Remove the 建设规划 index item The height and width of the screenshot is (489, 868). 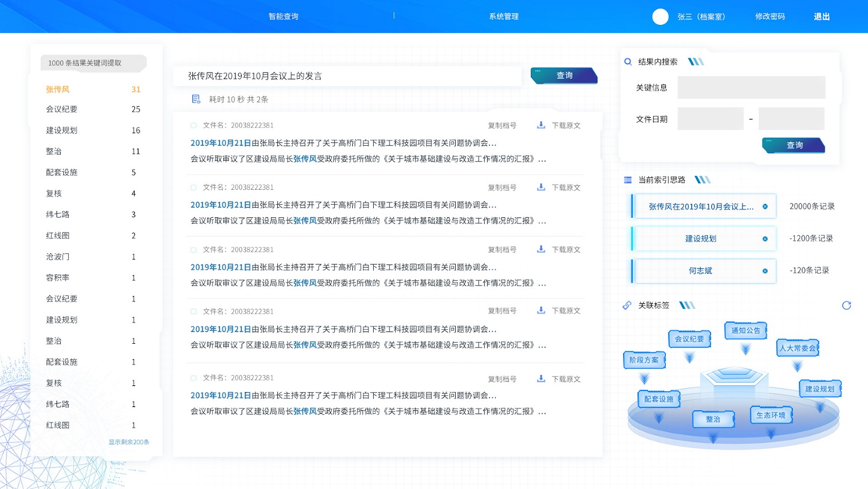point(765,238)
